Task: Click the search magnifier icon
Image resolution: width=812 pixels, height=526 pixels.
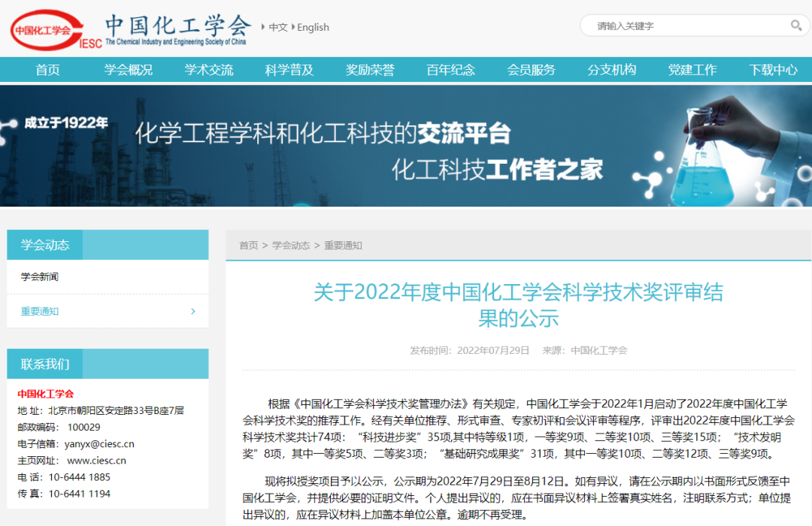Action: pos(795,26)
